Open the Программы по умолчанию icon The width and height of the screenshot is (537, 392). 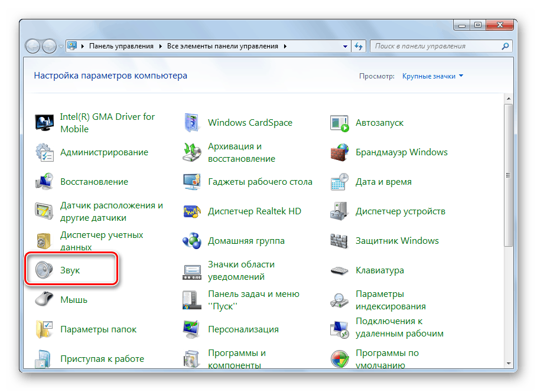(x=340, y=359)
